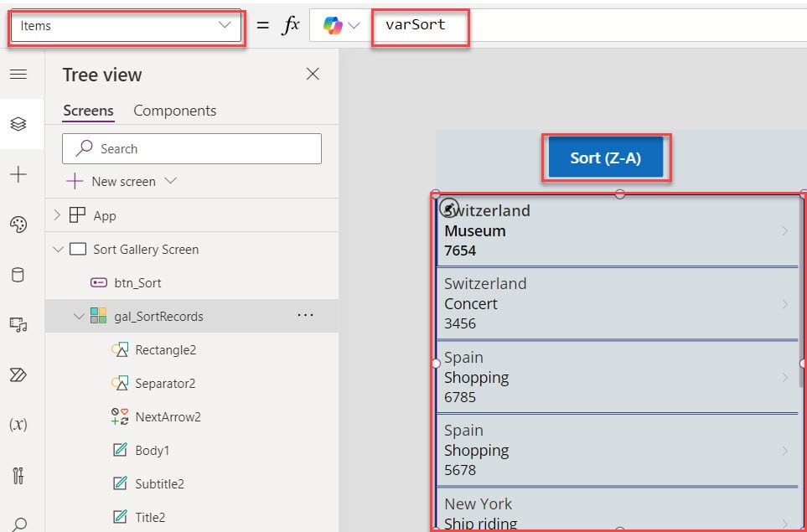Open the Advanced tools icon
Image resolution: width=807 pixels, height=532 pixels.
pyautogui.click(x=18, y=475)
